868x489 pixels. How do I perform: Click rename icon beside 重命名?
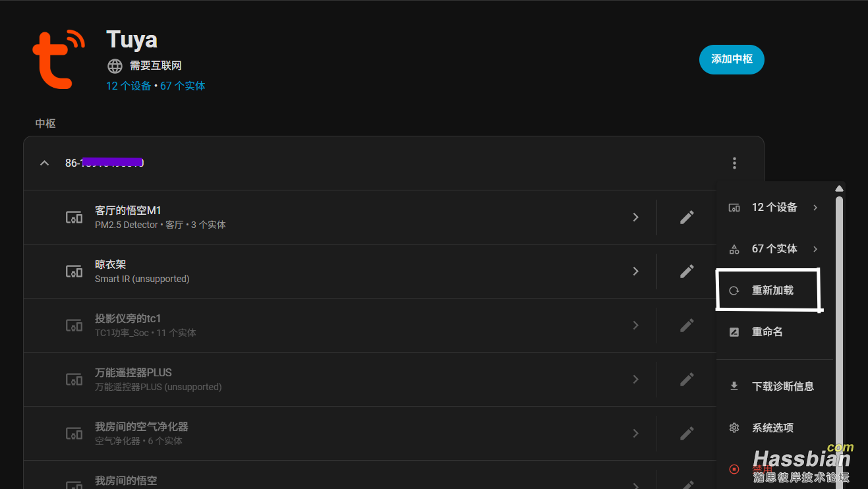click(x=734, y=332)
